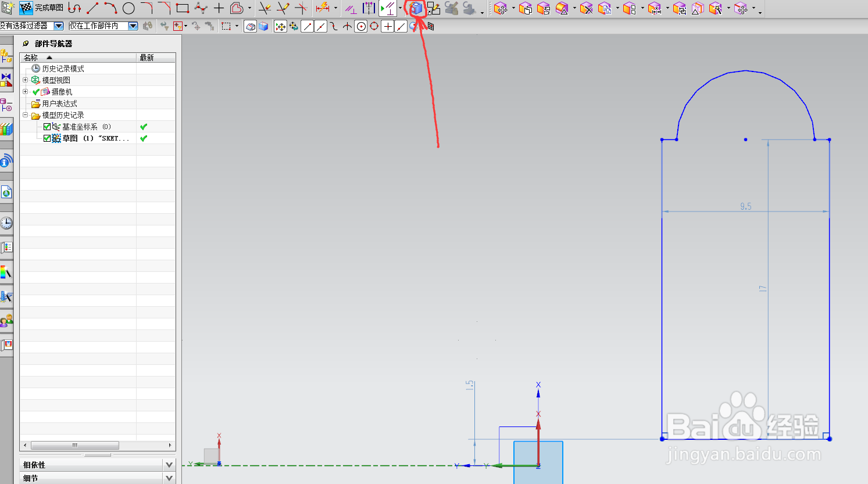Click the navigator scrollbar right arrow
The width and height of the screenshot is (868, 484).
pyautogui.click(x=170, y=445)
